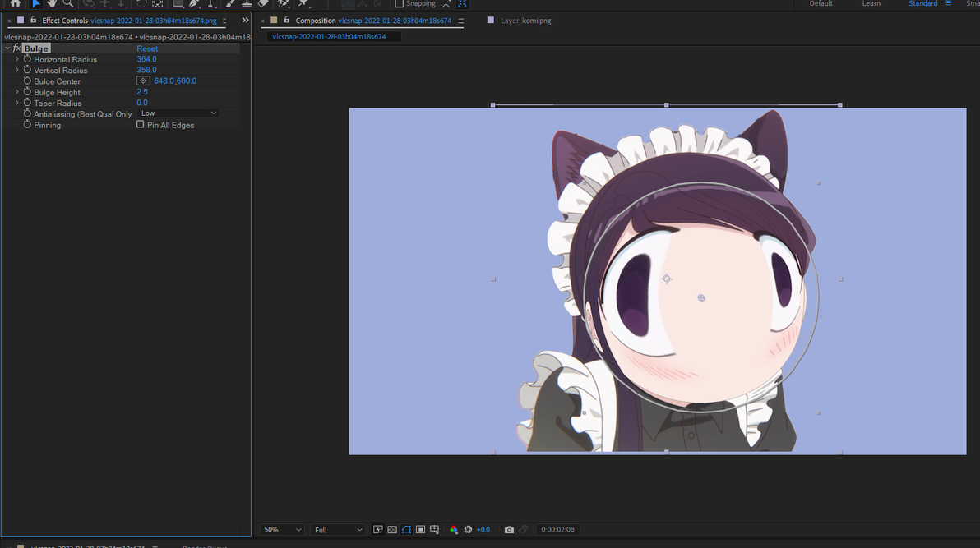The width and height of the screenshot is (980, 548).
Task: Switch to the Layer komi.png tab
Action: point(525,21)
